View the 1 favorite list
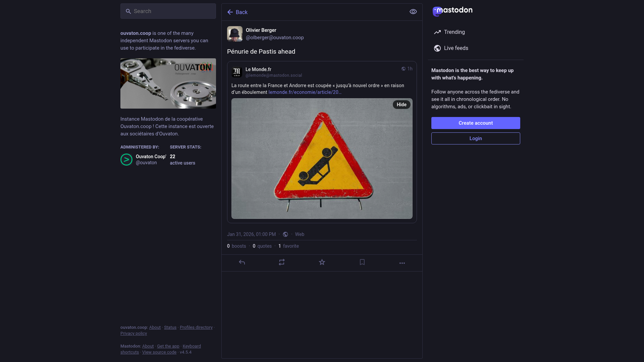The height and width of the screenshot is (362, 644). click(x=288, y=246)
